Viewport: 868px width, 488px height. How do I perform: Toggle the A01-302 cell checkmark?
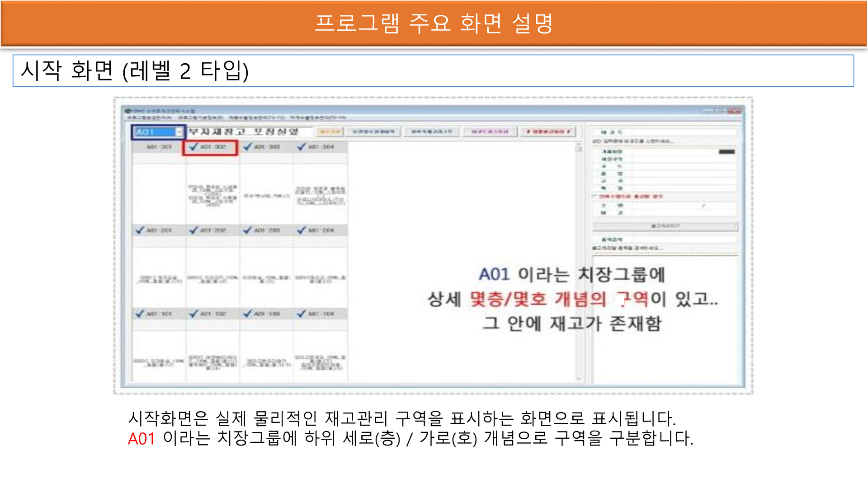194,147
